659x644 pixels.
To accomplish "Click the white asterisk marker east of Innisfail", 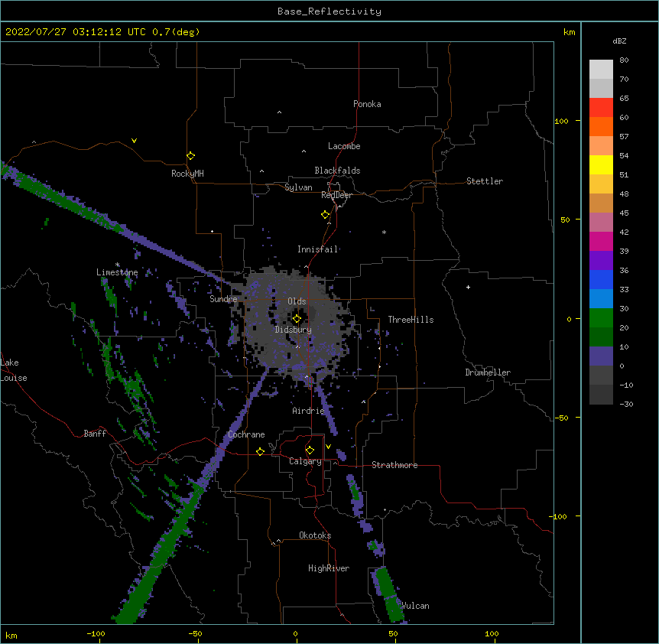I will tap(384, 232).
